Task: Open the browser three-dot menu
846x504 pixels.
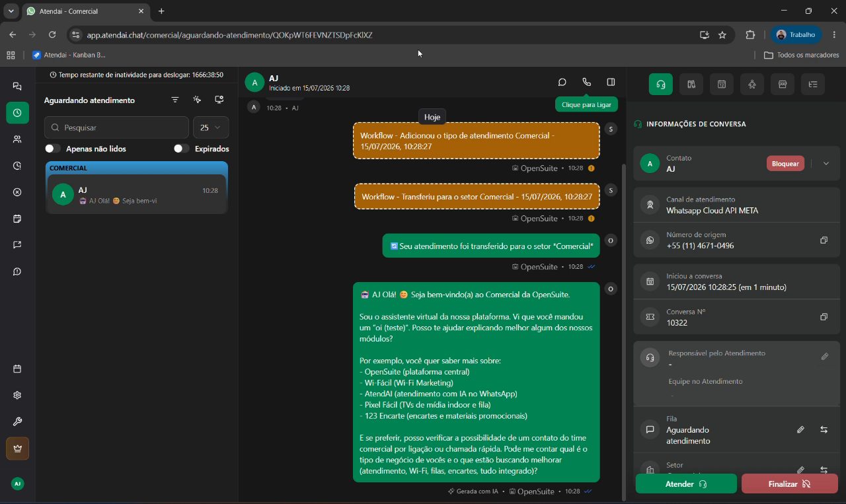Action: 835,35
